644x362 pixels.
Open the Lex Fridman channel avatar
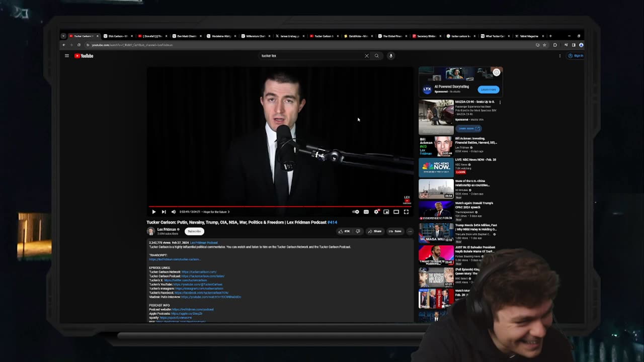pyautogui.click(x=150, y=231)
